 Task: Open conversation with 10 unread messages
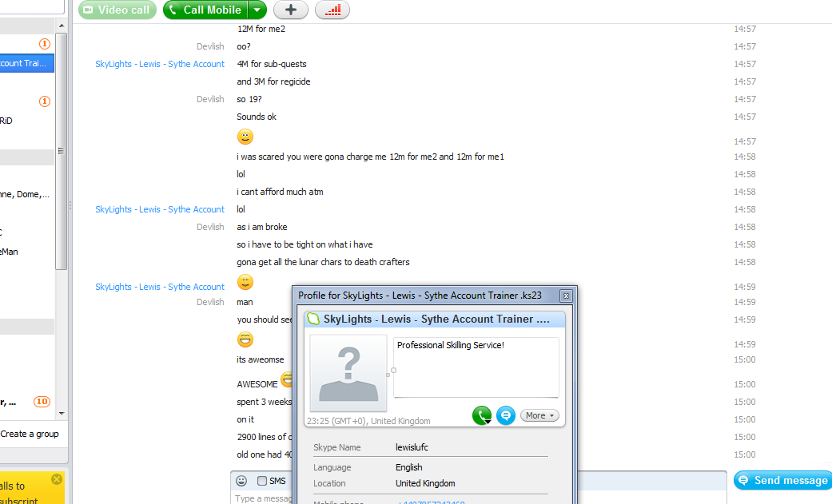tap(26, 402)
